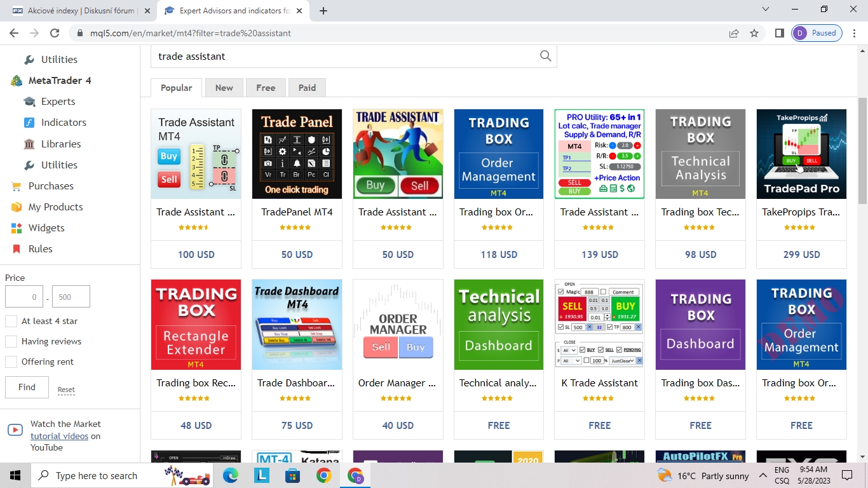The image size is (868, 488).
Task: Click the FREE button under K Trade Assistant
Action: tap(600, 426)
